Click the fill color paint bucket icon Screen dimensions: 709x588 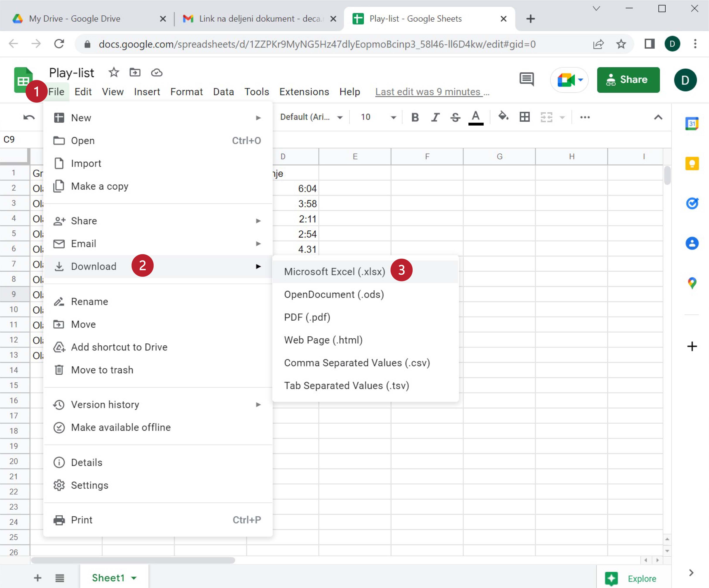point(503,117)
